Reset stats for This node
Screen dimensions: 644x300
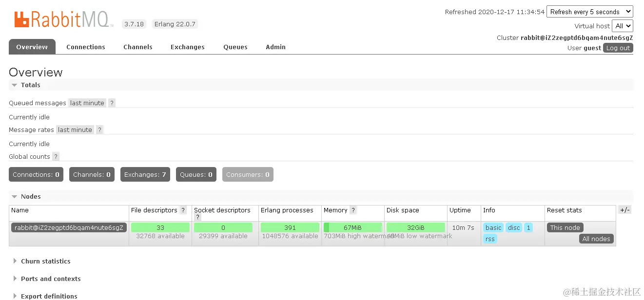coord(565,227)
